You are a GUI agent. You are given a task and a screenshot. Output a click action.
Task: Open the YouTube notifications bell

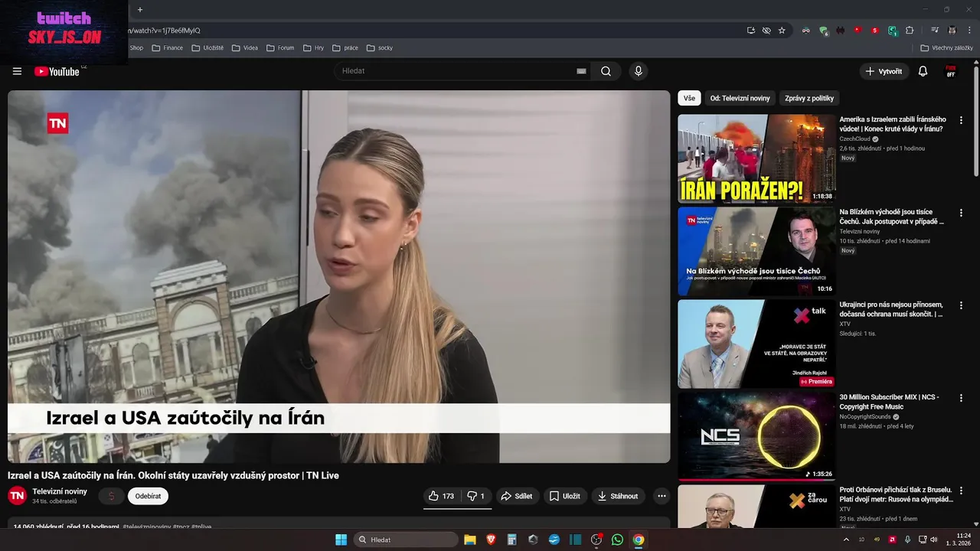click(923, 71)
